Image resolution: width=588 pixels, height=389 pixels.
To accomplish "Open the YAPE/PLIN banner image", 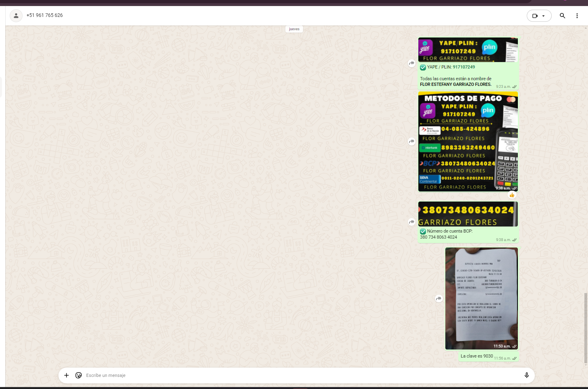I will coord(467,50).
